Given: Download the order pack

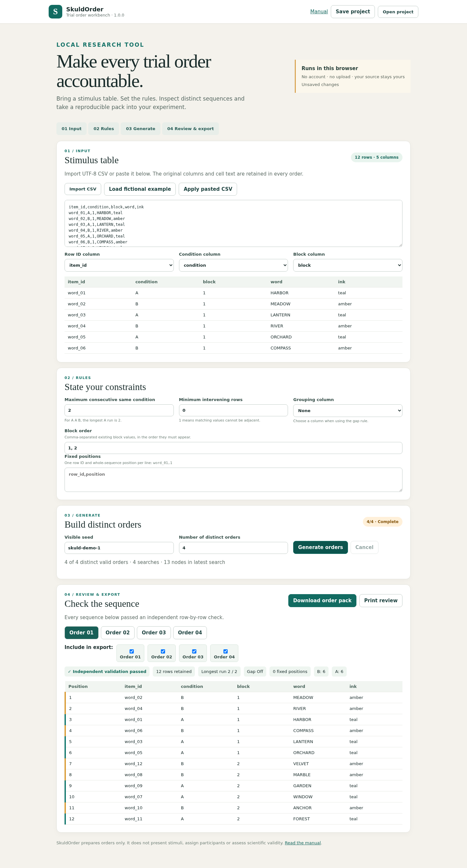Looking at the screenshot, I should click(x=322, y=600).
